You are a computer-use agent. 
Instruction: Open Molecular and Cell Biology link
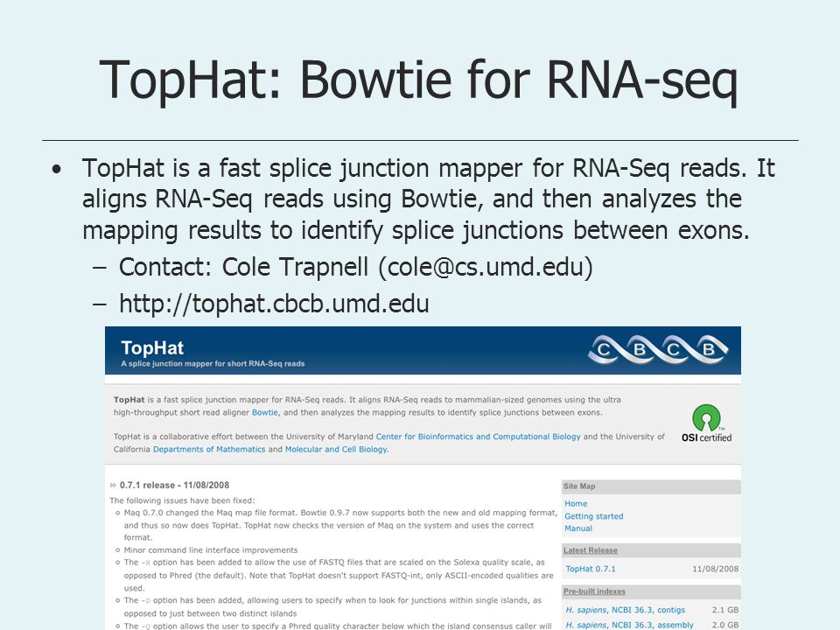tap(336, 450)
